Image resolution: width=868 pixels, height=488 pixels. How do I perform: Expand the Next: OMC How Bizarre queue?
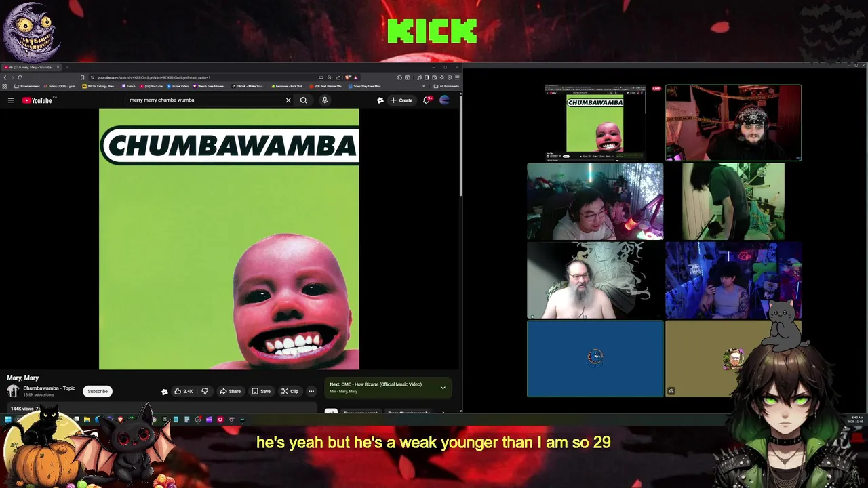pyautogui.click(x=443, y=388)
